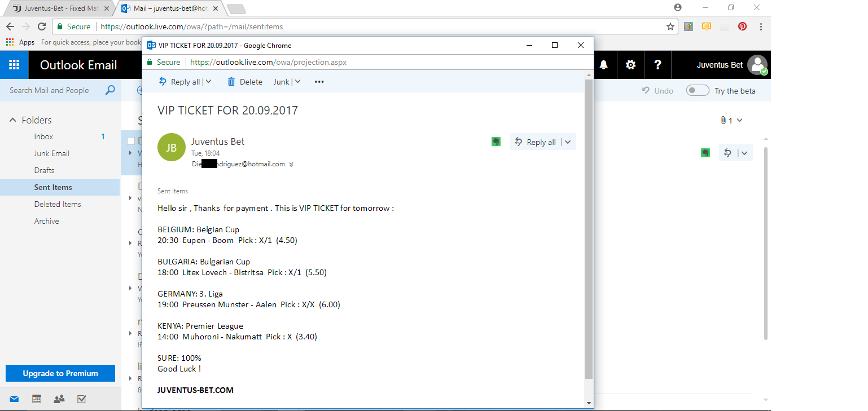Collapse the Folders section chevron
This screenshot has height=411, width=868.
tap(12, 120)
